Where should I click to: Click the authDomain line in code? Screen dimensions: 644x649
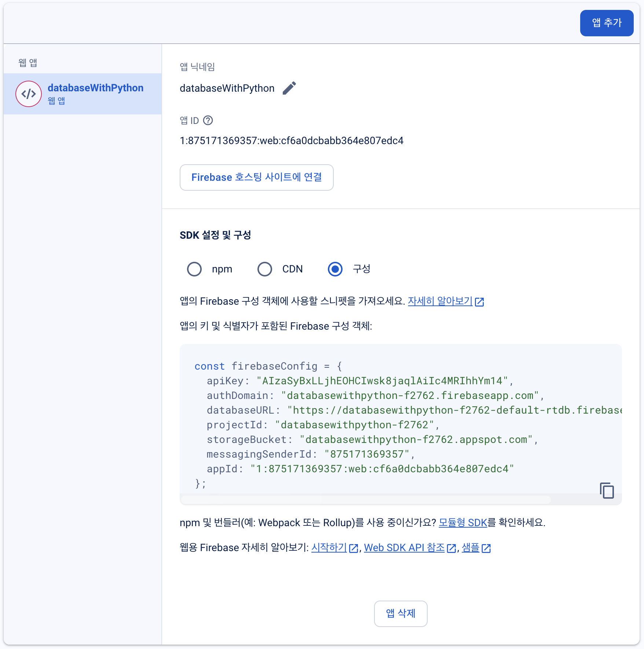coord(376,396)
